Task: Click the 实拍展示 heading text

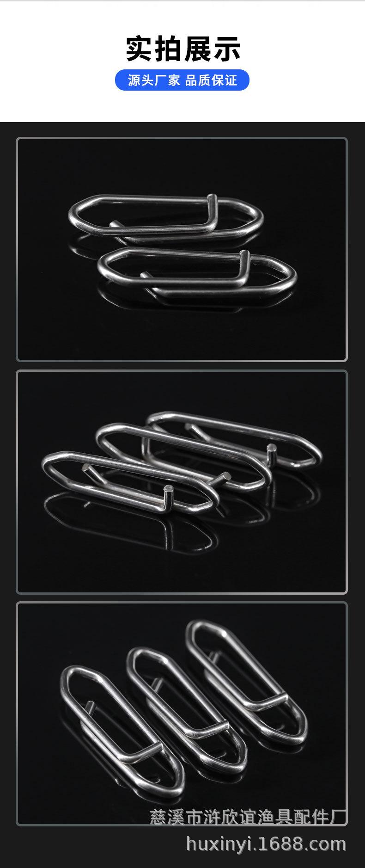Action: point(183,49)
